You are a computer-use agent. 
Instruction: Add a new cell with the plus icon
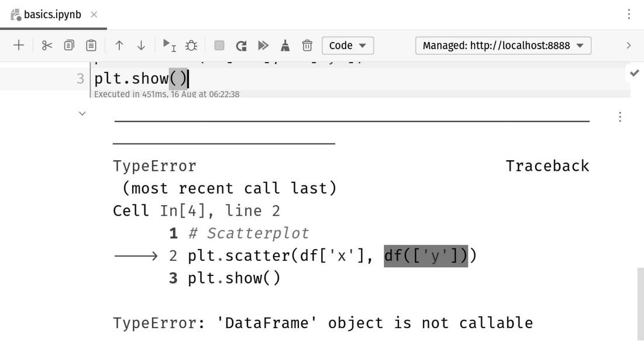(18, 45)
